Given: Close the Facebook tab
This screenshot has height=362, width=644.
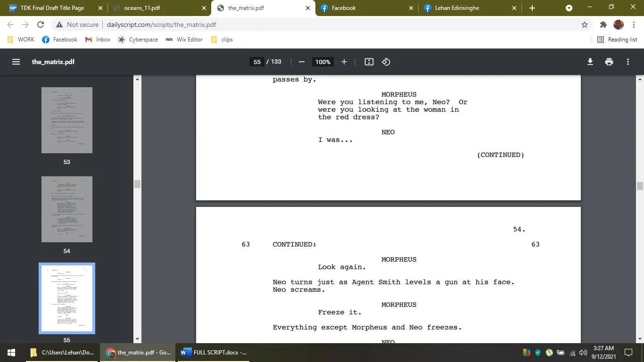Looking at the screenshot, I should [x=411, y=8].
